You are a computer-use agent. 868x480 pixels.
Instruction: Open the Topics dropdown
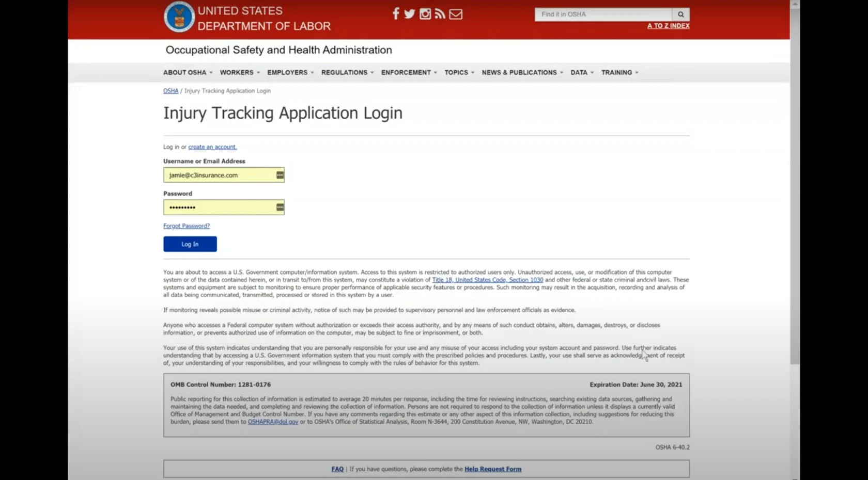click(x=459, y=73)
